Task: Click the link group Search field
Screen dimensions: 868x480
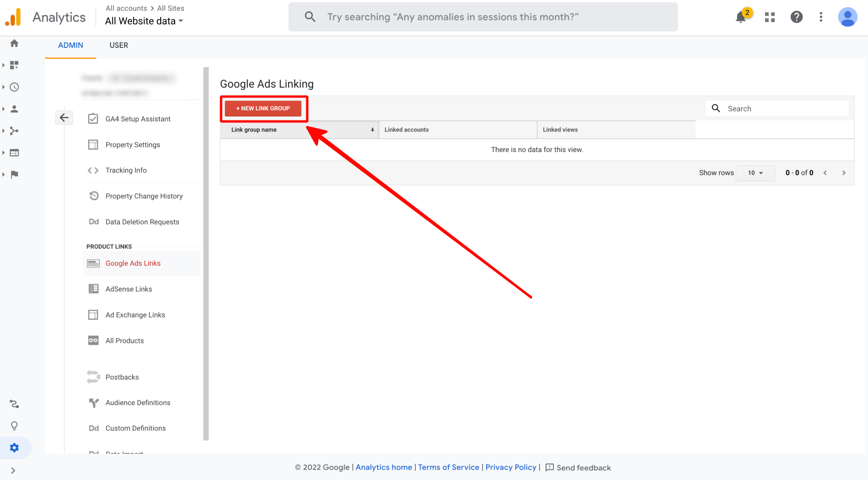Action: 777,109
